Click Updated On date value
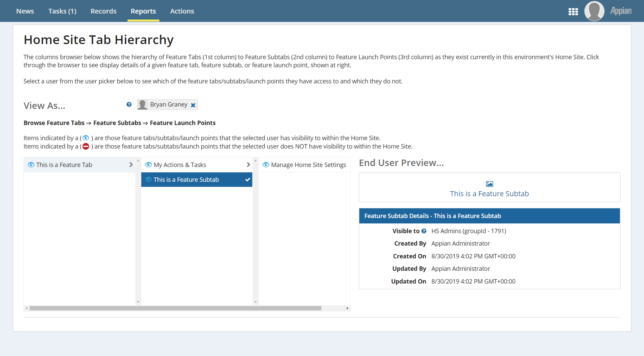 point(473,281)
